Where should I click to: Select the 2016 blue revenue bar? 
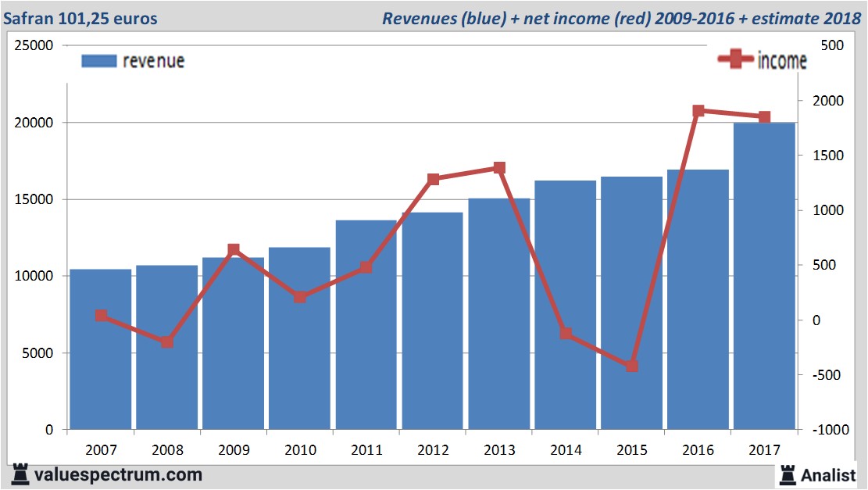click(698, 299)
